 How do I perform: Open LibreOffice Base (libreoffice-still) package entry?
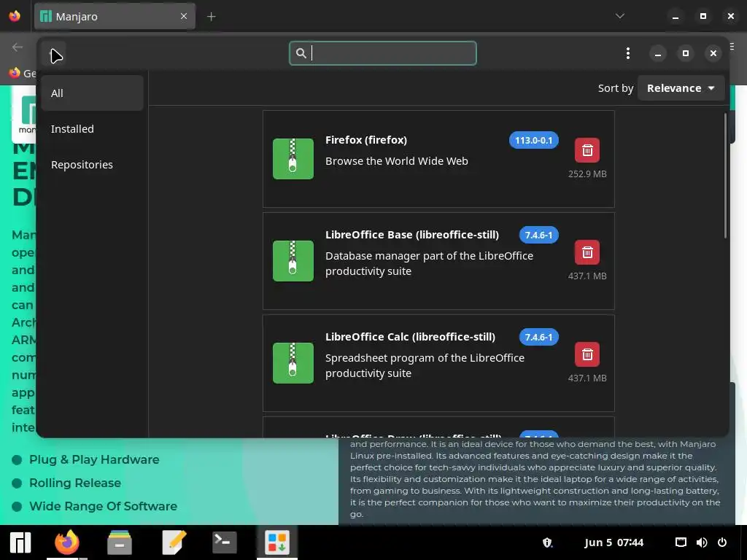(438, 261)
